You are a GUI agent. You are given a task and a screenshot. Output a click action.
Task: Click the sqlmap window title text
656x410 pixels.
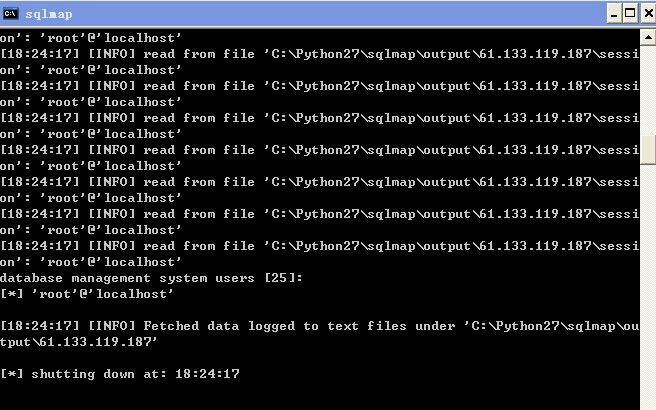[49, 14]
